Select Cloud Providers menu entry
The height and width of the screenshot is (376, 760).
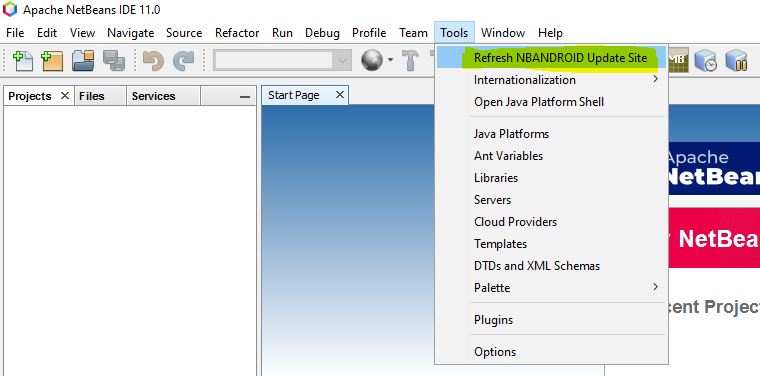[552, 222]
